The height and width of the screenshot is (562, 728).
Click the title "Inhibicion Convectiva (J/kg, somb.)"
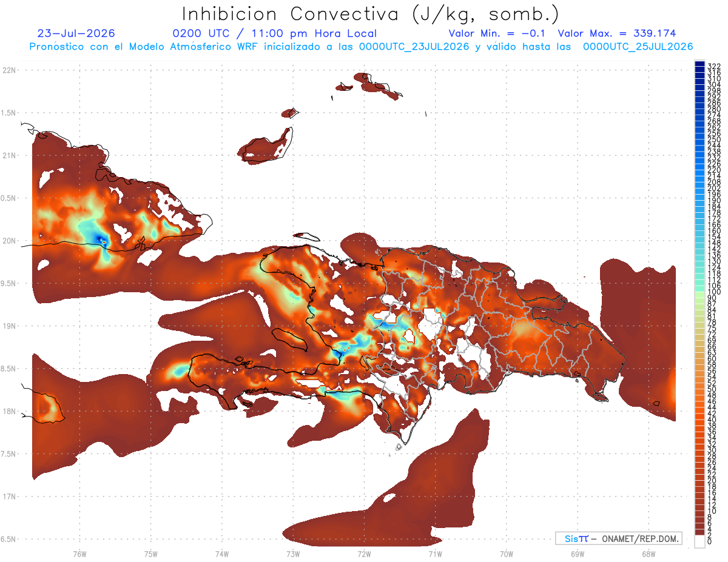click(371, 14)
